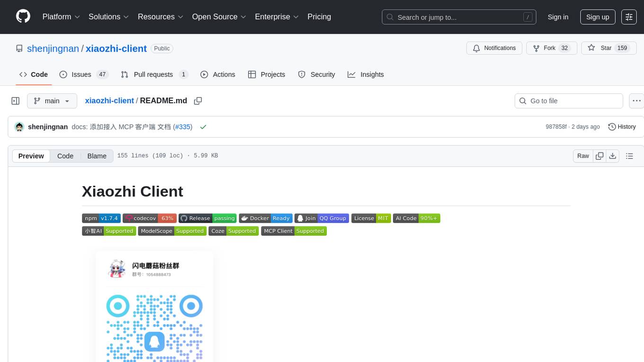
Task: Switch to the Security tab
Action: 316,74
